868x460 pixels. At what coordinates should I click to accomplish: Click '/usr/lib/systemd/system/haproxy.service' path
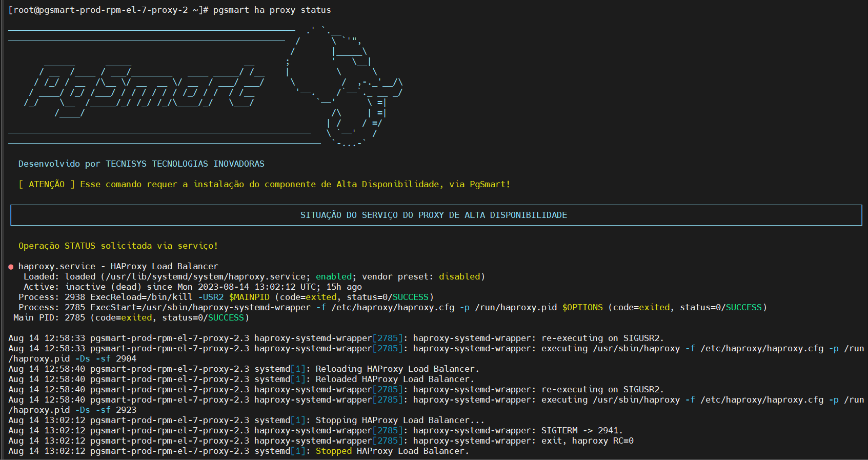tap(206, 276)
